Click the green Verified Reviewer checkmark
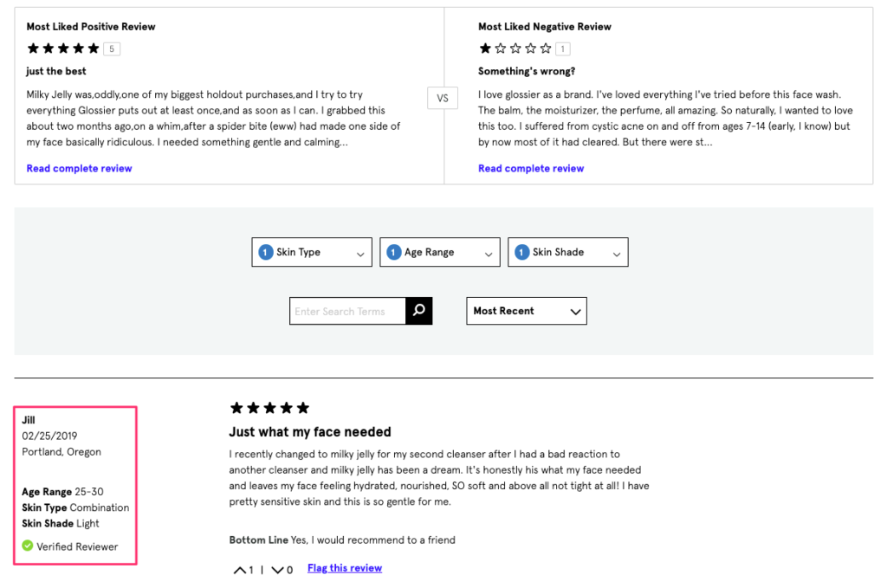The width and height of the screenshot is (887, 588). (28, 546)
